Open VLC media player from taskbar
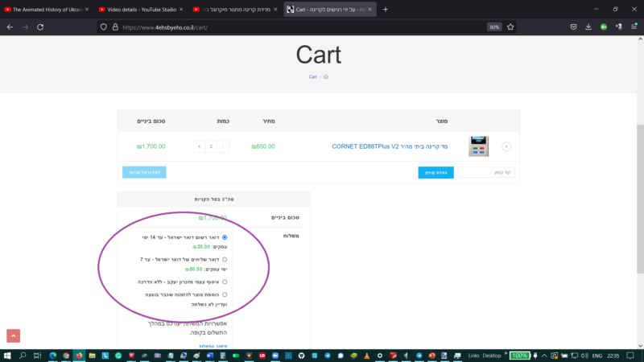 click(x=367, y=356)
